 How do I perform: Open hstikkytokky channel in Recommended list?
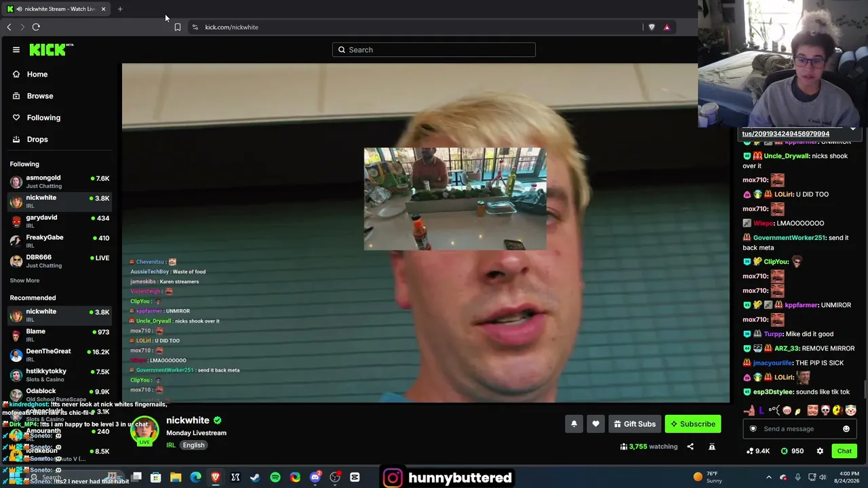tap(60, 375)
